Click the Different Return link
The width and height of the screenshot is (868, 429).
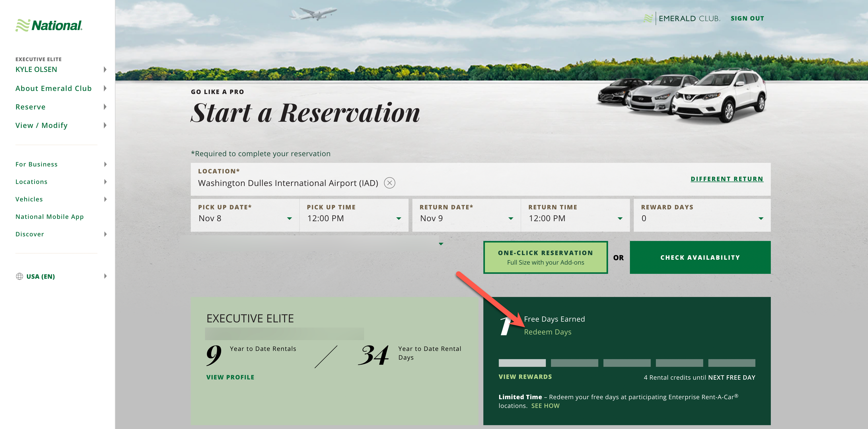(727, 179)
